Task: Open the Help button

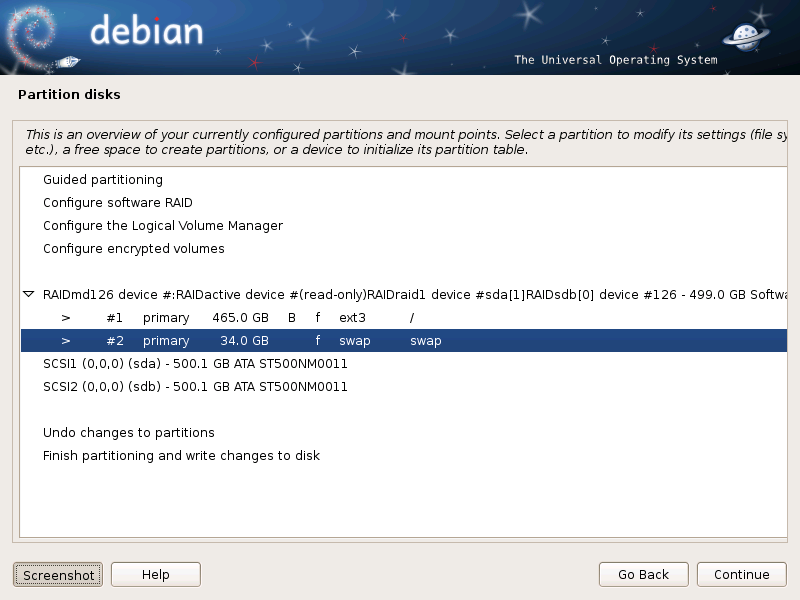Action: click(156, 574)
